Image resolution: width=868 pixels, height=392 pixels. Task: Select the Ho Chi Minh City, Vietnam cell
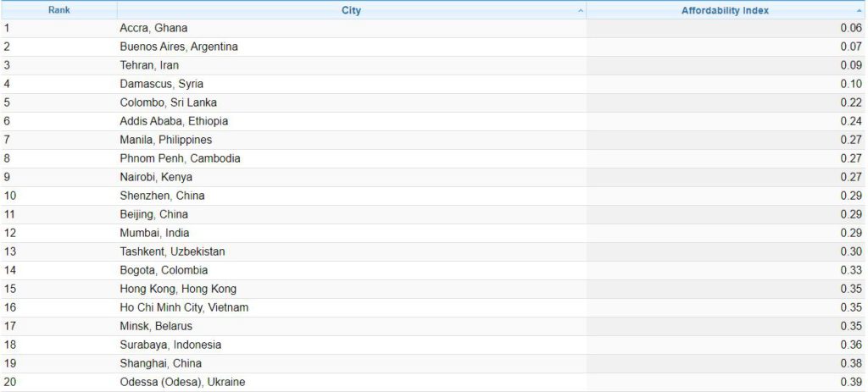tap(352, 307)
